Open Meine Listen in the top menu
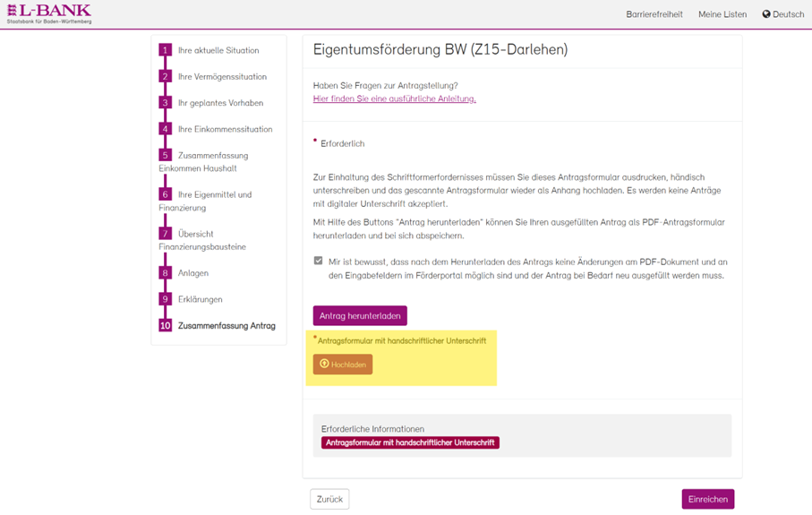Viewport: 812px width, 515px height. pos(722,14)
